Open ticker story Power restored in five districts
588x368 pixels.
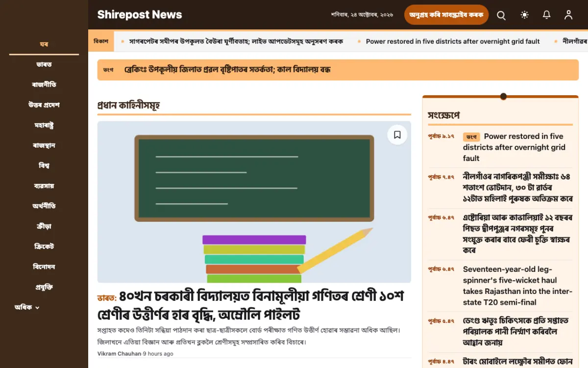(453, 42)
